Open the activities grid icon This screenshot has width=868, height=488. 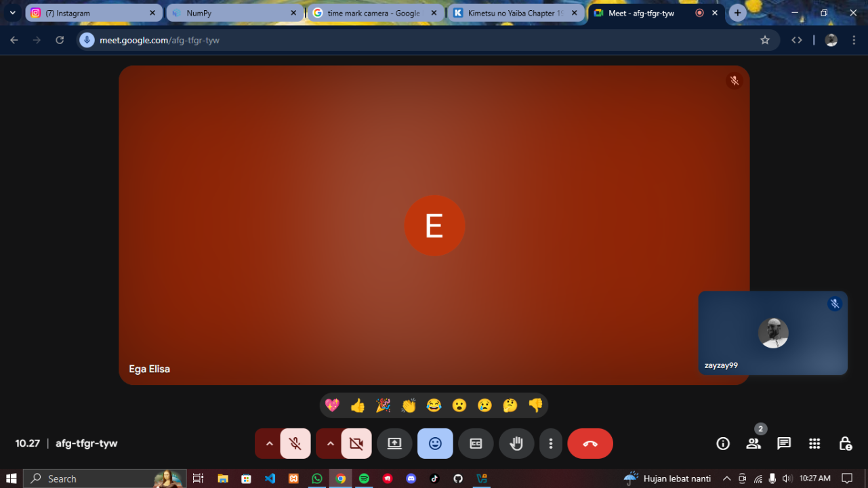coord(814,444)
